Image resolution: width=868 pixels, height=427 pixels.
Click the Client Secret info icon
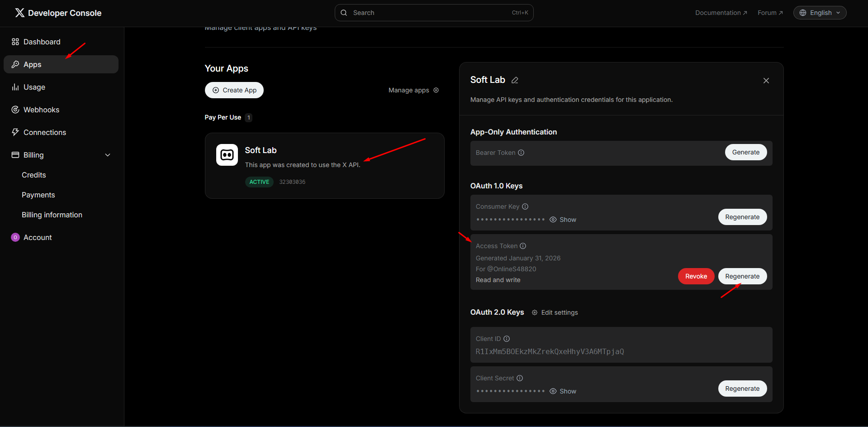(520, 378)
